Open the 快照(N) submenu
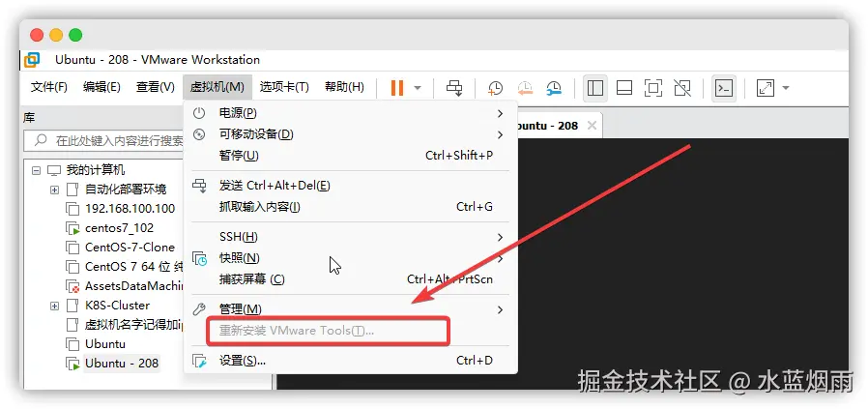Image resolution: width=868 pixels, height=409 pixels. (350, 258)
